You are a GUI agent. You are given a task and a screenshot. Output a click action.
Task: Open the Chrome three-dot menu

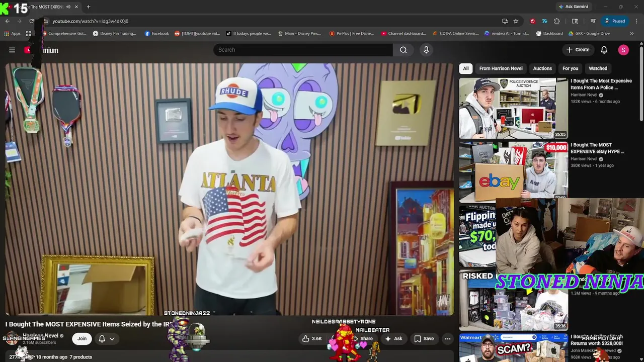(636, 21)
